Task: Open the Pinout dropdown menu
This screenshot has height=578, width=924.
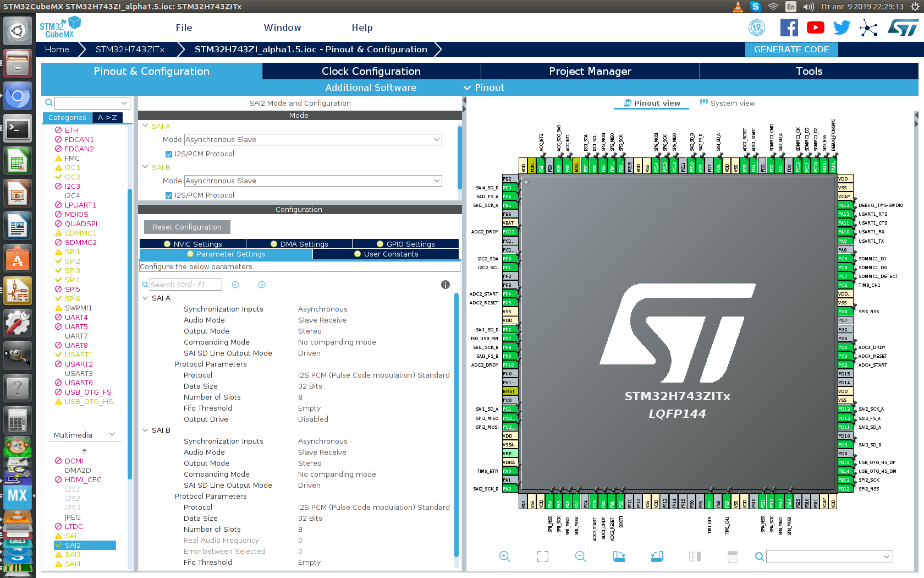Action: point(484,88)
